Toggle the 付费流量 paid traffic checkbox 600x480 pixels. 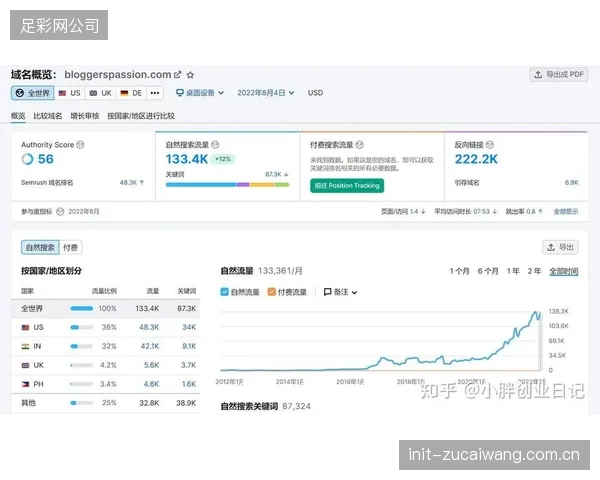[272, 292]
